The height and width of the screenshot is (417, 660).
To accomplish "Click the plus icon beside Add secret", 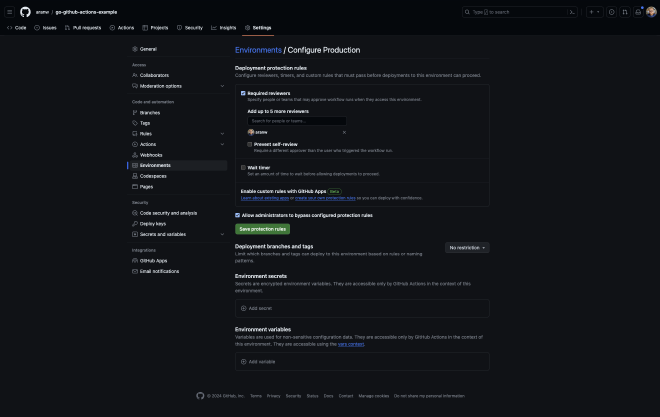I will tap(243, 308).
